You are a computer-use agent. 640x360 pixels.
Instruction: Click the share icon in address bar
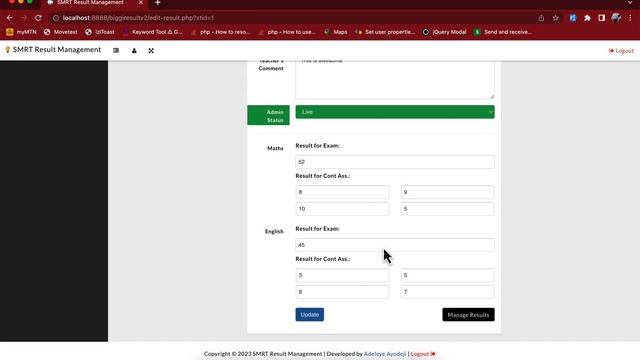541,18
